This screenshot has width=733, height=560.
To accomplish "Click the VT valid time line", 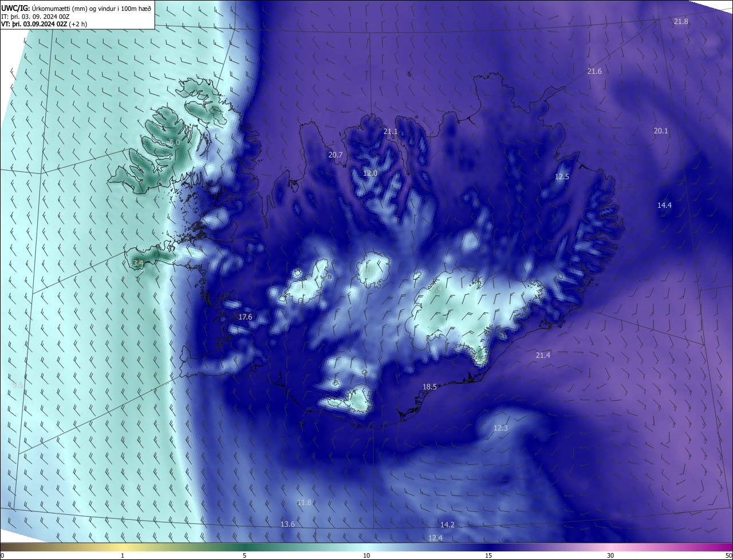I will tap(44, 25).
